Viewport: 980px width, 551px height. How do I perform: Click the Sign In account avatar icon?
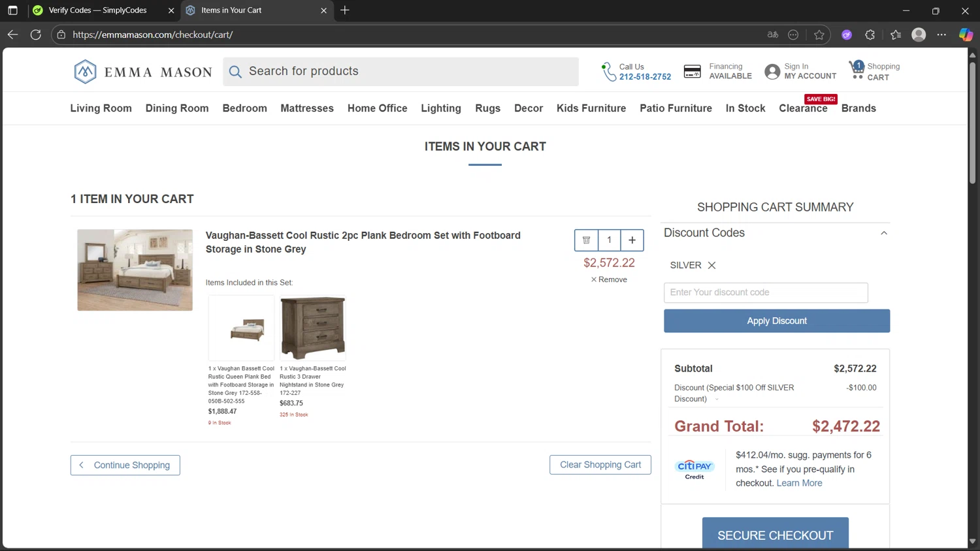(772, 72)
